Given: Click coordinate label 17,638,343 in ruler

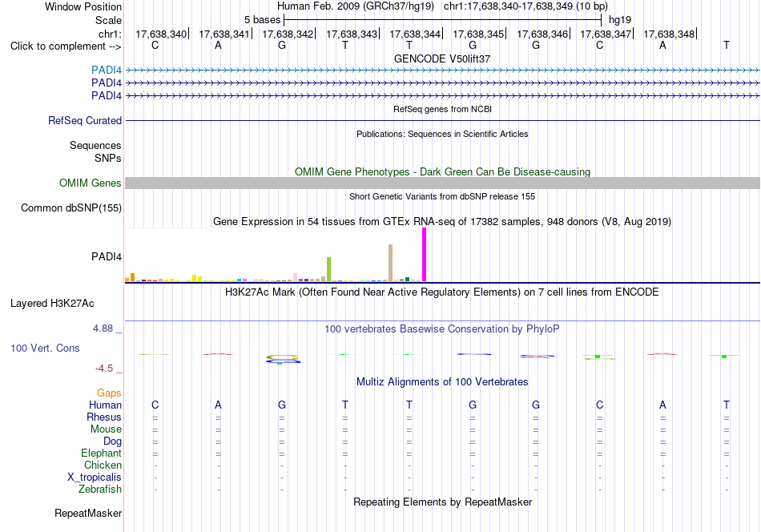Looking at the screenshot, I should [352, 34].
